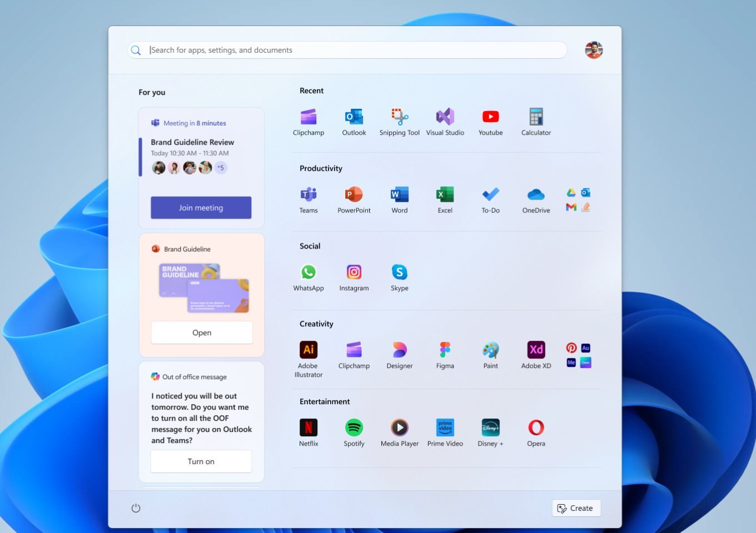
Task: Launch the Snipping Tool
Action: 400,117
